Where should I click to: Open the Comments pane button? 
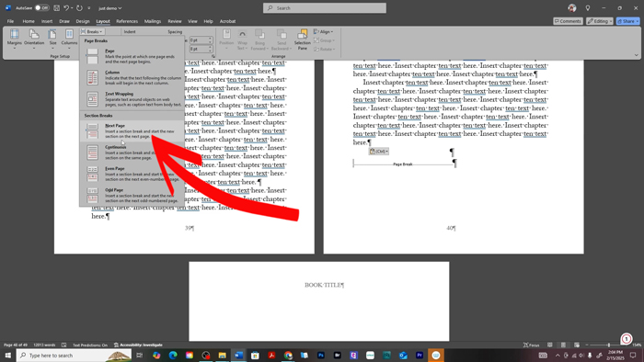[x=568, y=21]
